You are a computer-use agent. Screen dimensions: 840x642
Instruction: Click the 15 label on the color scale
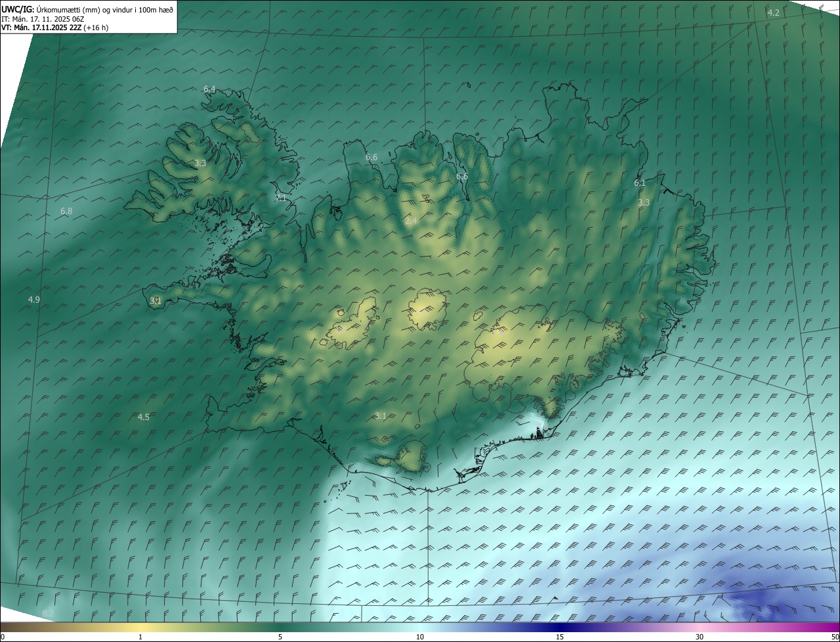pyautogui.click(x=560, y=637)
